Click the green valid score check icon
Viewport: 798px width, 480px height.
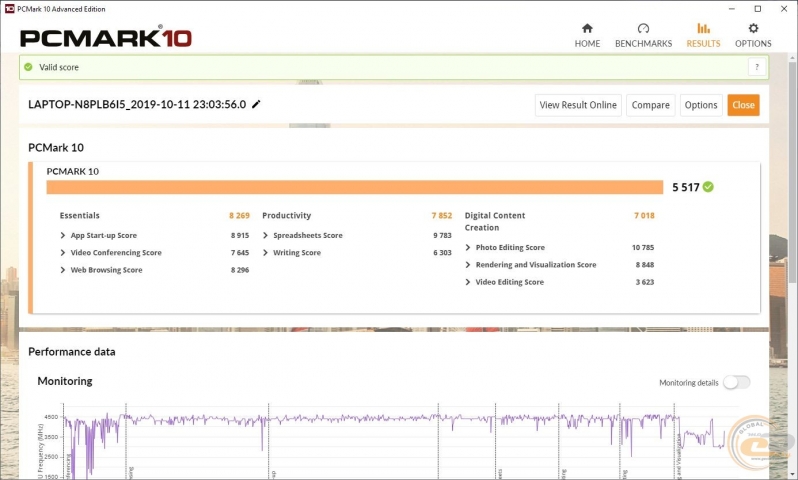[x=28, y=67]
